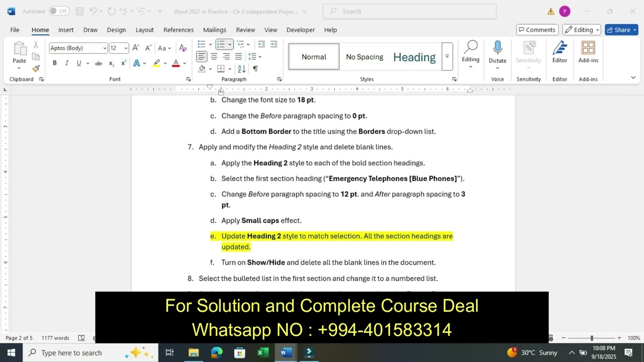Click the Copy icon
This screenshot has width=644, height=362.
click(x=36, y=56)
